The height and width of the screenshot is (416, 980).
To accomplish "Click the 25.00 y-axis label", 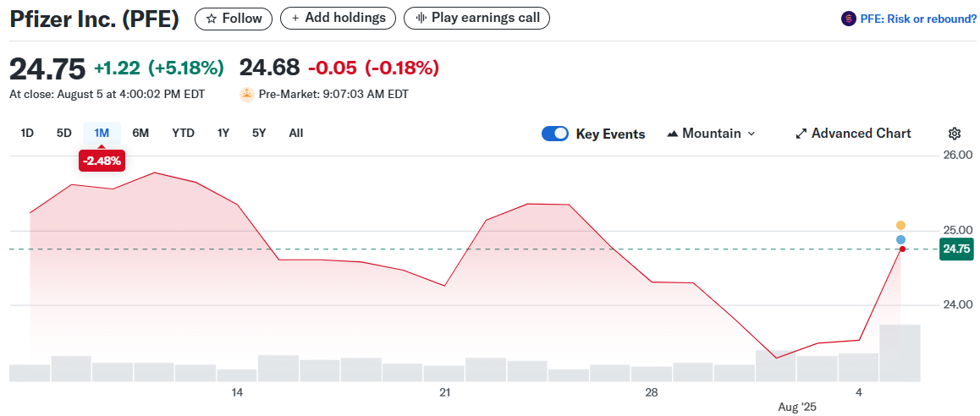I will pyautogui.click(x=956, y=230).
